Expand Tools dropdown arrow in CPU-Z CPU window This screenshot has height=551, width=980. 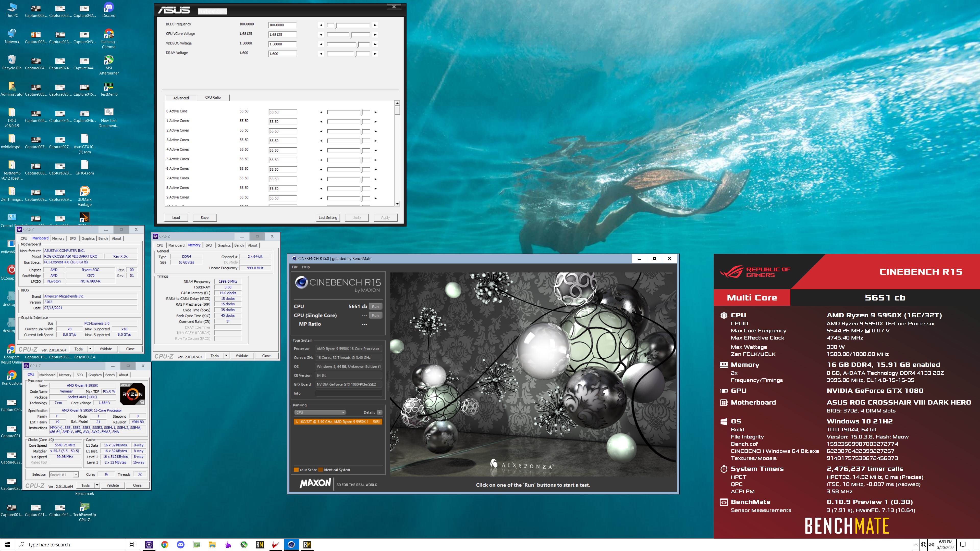(97, 485)
